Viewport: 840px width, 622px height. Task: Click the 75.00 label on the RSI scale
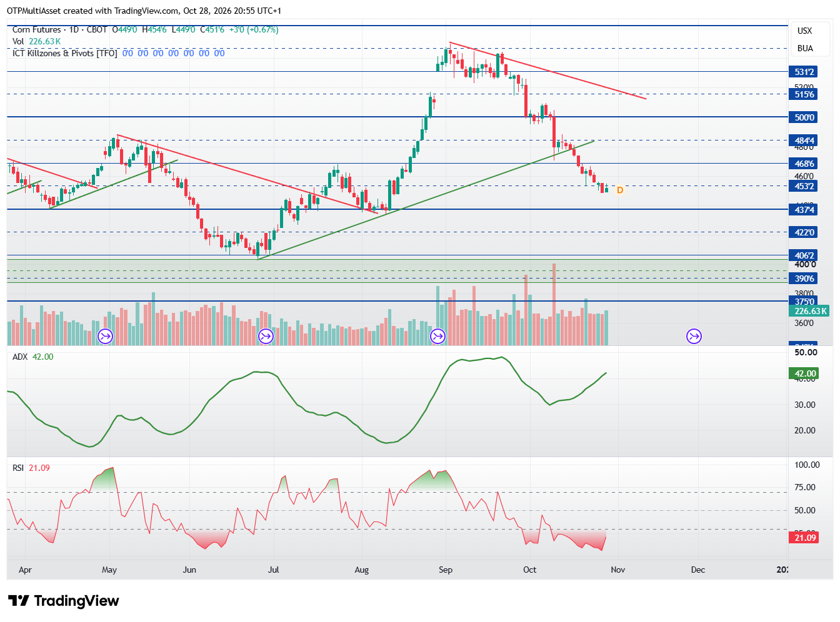(805, 487)
